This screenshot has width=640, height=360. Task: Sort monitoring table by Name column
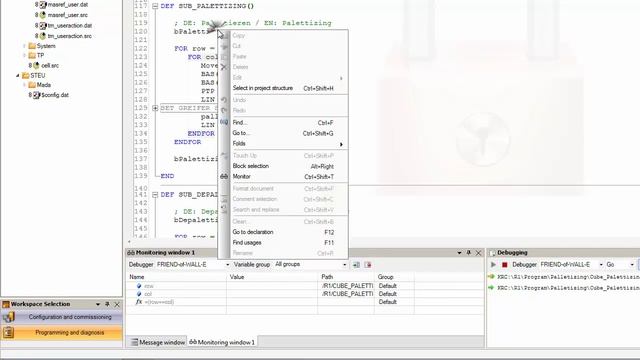(176, 277)
